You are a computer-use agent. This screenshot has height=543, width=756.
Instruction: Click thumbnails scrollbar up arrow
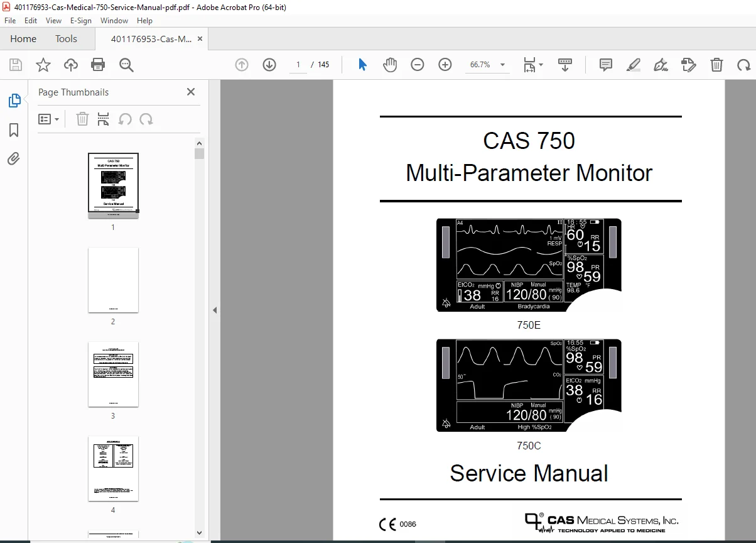pyautogui.click(x=199, y=143)
